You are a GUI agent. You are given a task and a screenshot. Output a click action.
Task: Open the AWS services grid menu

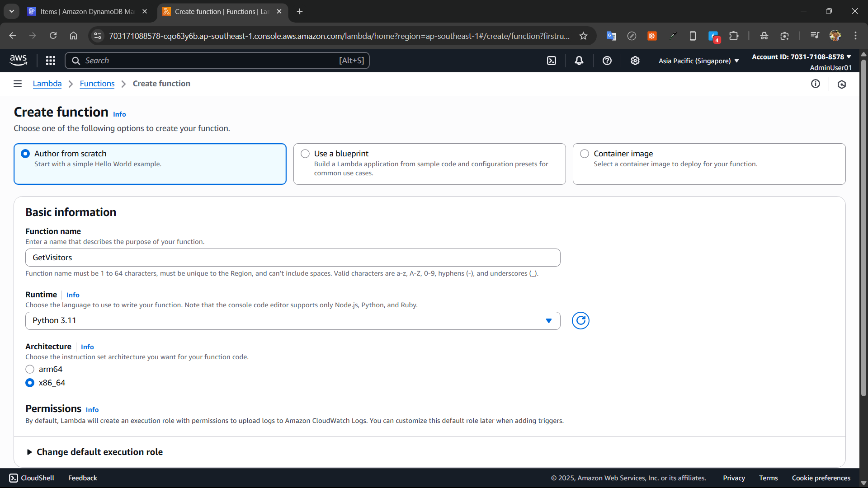tap(51, 61)
